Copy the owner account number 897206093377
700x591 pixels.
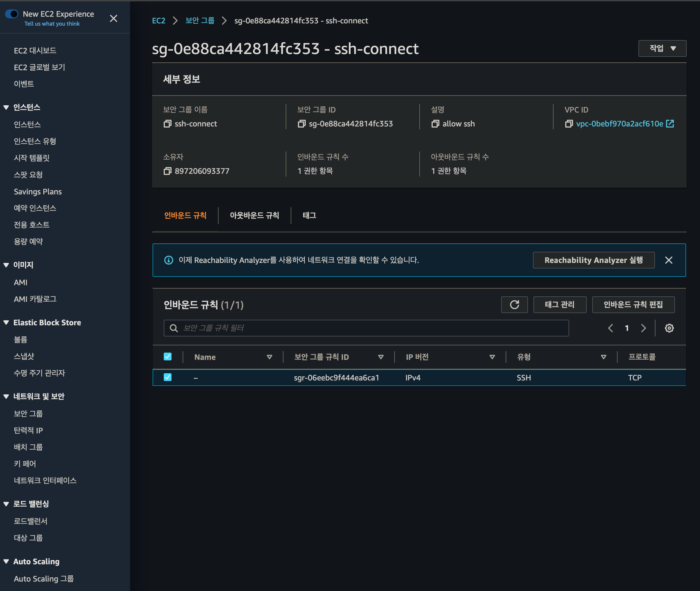[167, 171]
